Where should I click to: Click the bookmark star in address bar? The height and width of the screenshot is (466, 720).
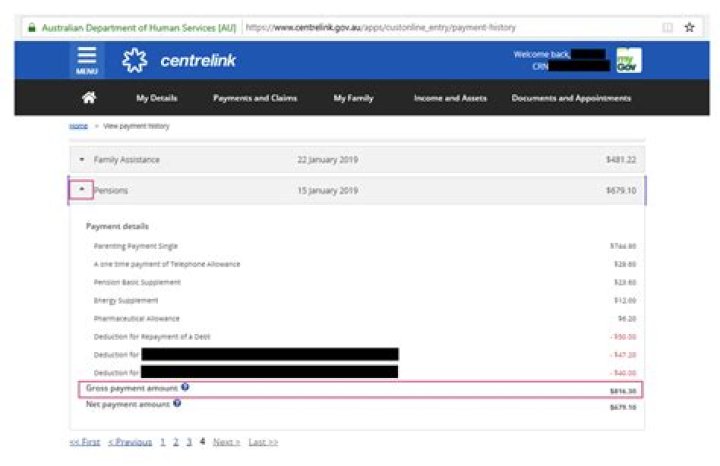[x=690, y=27]
